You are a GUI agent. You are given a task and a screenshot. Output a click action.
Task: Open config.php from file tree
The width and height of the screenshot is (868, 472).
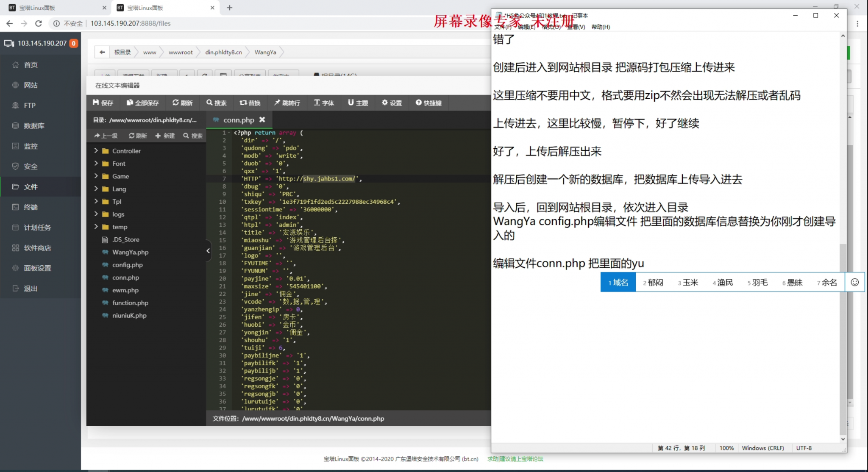point(127,265)
